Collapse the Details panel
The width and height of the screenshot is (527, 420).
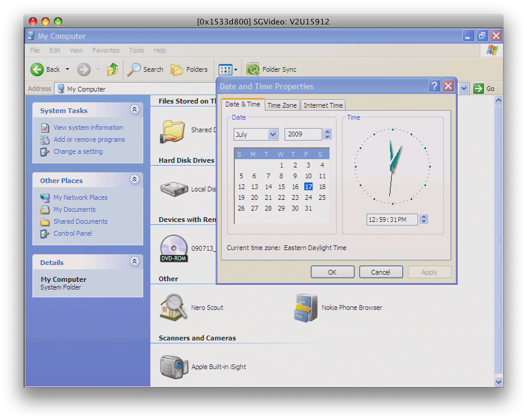(x=134, y=261)
